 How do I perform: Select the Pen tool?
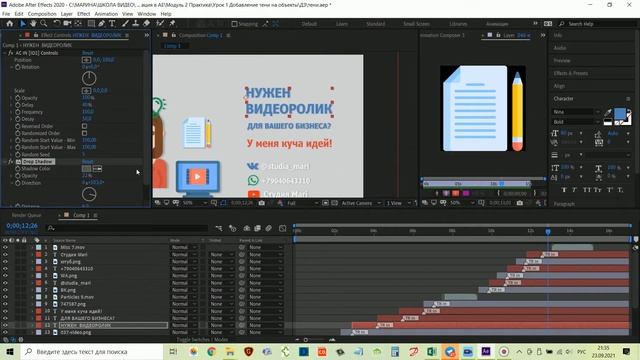pos(102,24)
